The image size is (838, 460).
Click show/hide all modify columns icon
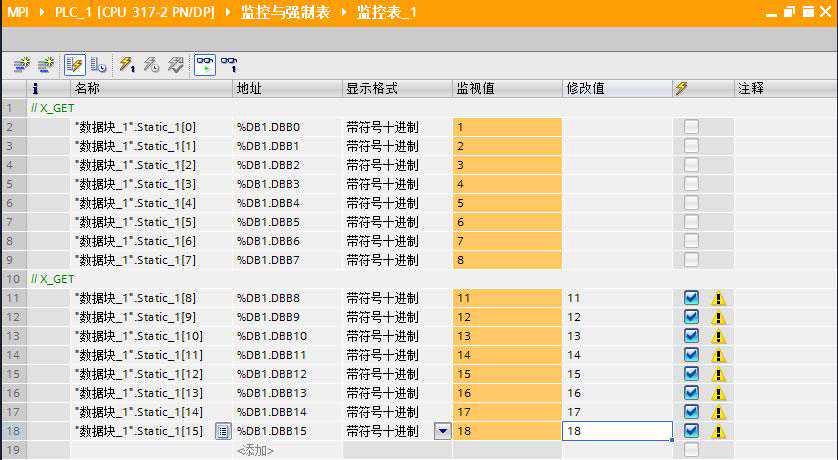74,64
